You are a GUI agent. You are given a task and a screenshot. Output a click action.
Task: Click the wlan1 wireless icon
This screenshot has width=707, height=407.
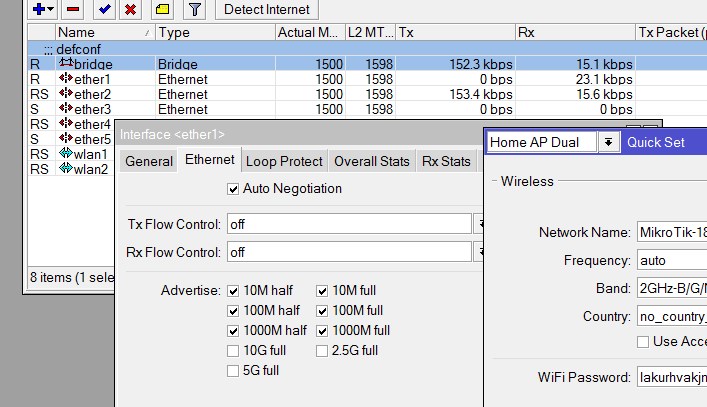click(66, 154)
